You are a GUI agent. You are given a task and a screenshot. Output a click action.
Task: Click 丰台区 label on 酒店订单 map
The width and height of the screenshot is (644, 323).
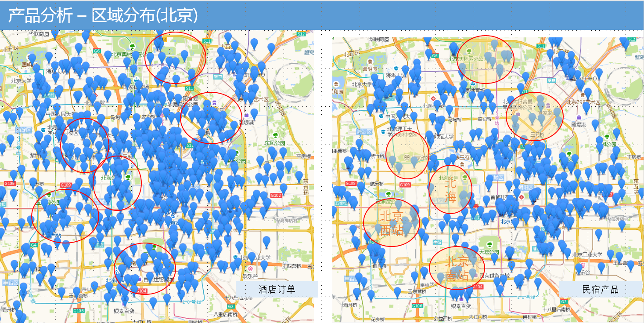pyautogui.click(x=10, y=283)
